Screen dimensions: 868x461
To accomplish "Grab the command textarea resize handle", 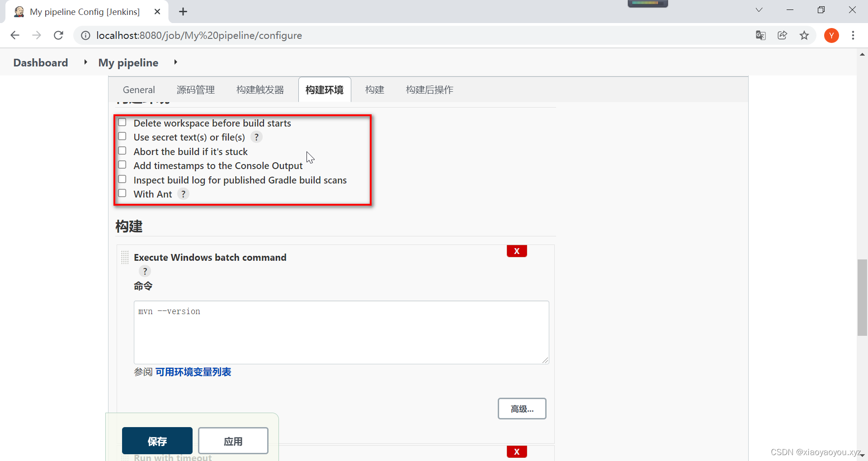I will click(x=545, y=360).
